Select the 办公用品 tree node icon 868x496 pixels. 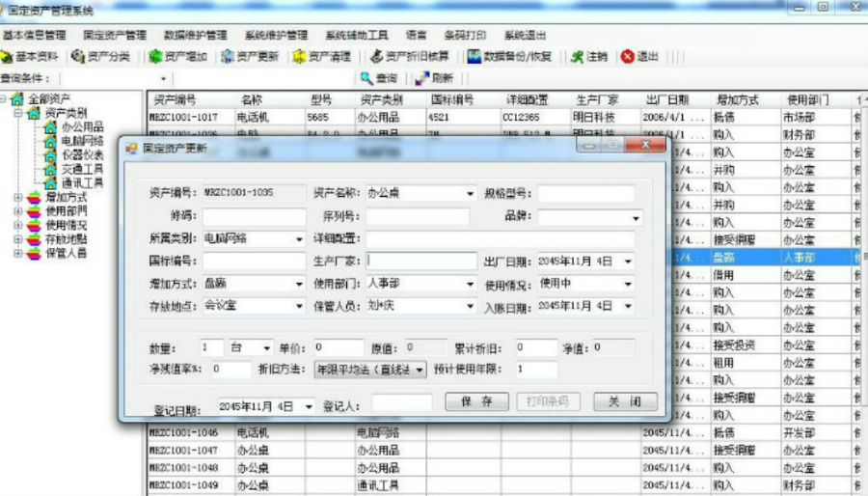50,126
